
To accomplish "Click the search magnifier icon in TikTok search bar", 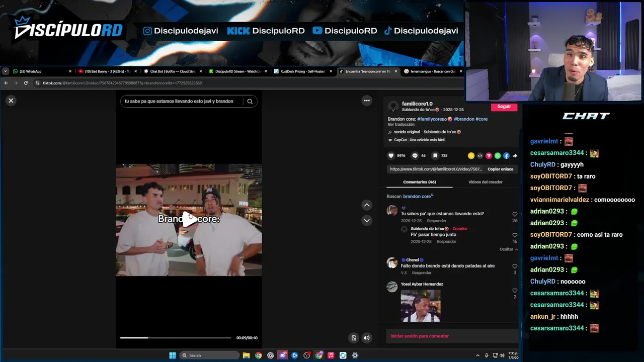I will pyautogui.click(x=250, y=101).
